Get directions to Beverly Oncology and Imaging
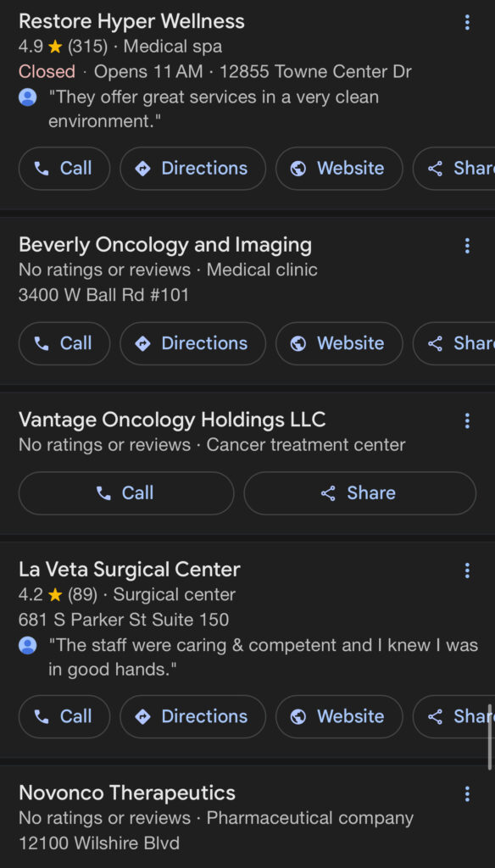 point(192,343)
